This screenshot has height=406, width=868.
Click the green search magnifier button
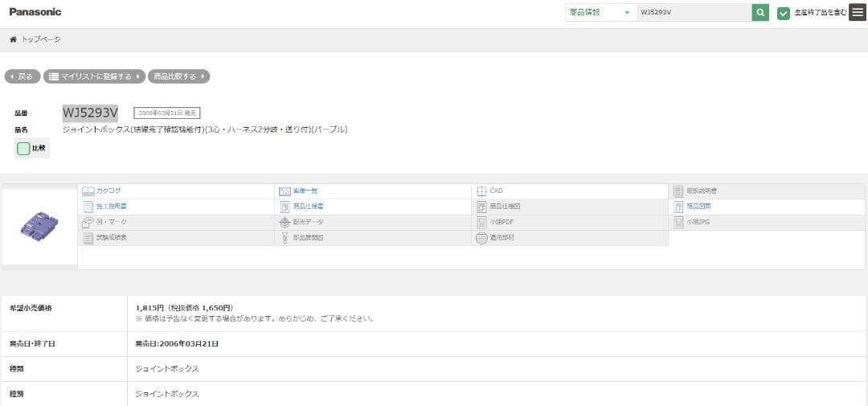(760, 13)
